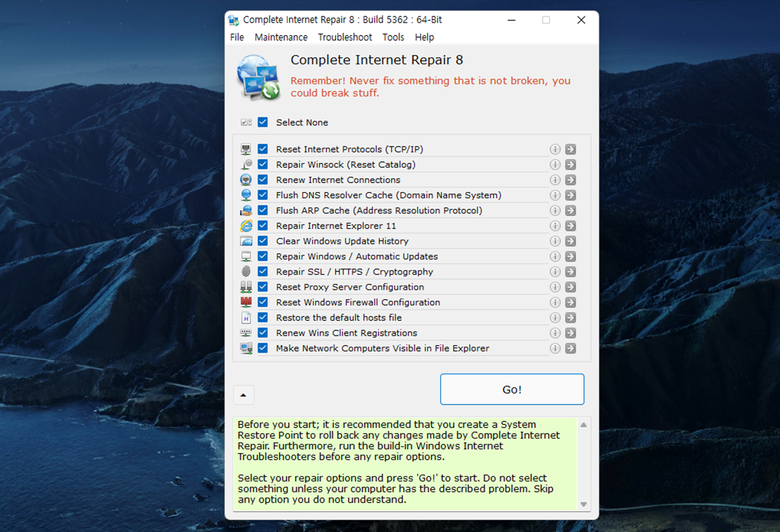Click info icon for Repair SSL / HTTPS
Viewport: 780px width, 532px height.
(x=555, y=272)
